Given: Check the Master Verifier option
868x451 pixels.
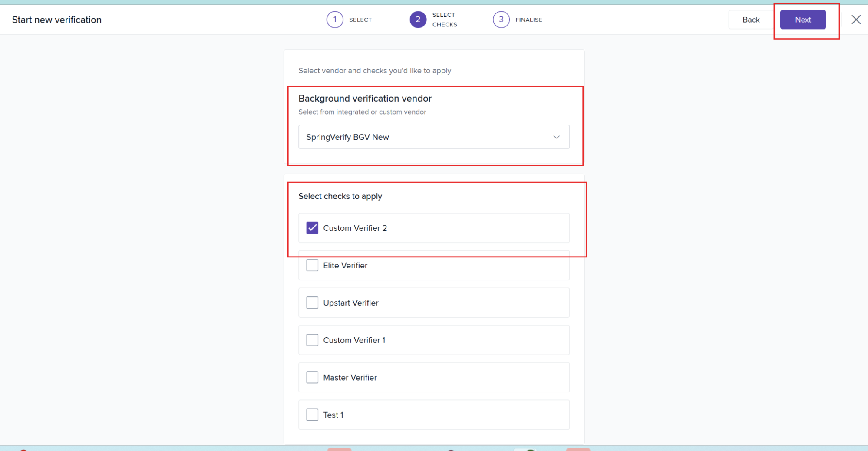Looking at the screenshot, I should click(312, 377).
